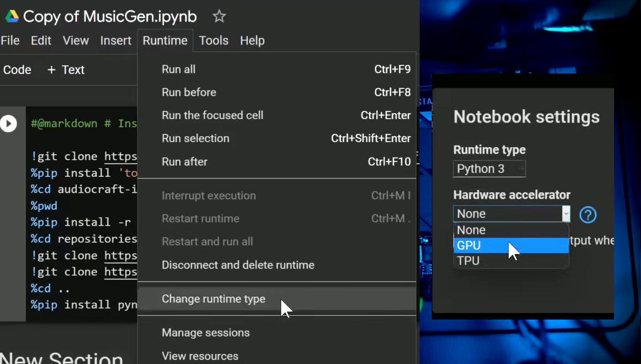The width and height of the screenshot is (641, 364).
Task: Open the View menu
Action: pos(76,41)
